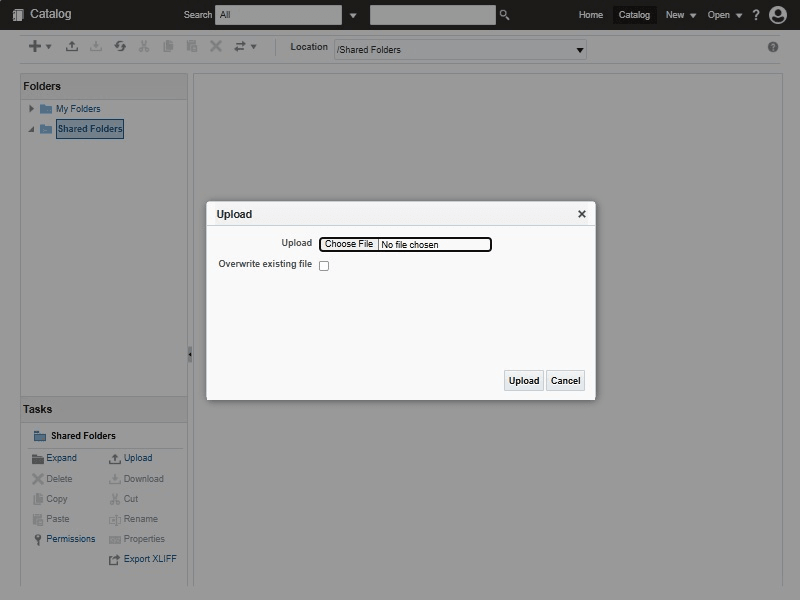Click the Export XLIFF icon
This screenshot has height=600, width=800.
114,560
